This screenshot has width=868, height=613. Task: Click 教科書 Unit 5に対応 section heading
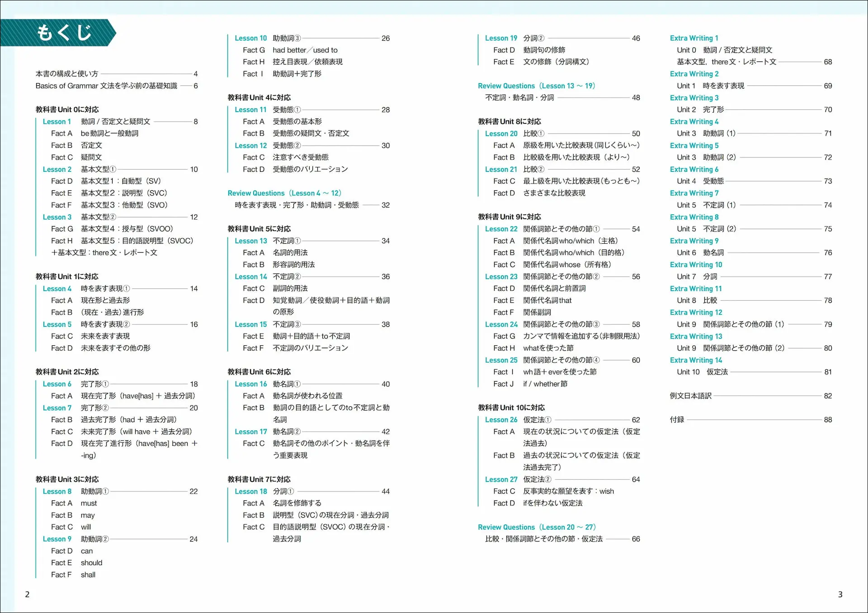click(x=259, y=229)
